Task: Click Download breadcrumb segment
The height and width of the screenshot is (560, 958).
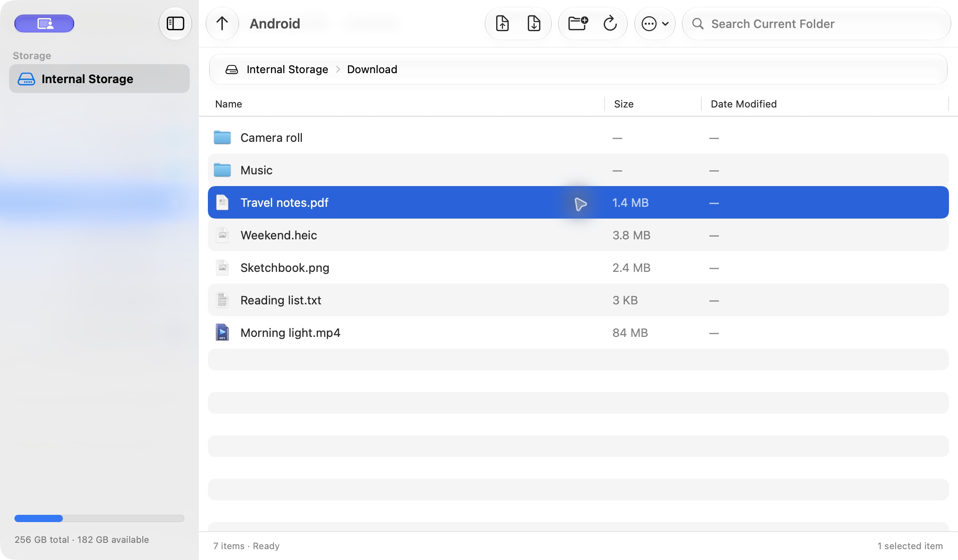Action: click(x=372, y=69)
